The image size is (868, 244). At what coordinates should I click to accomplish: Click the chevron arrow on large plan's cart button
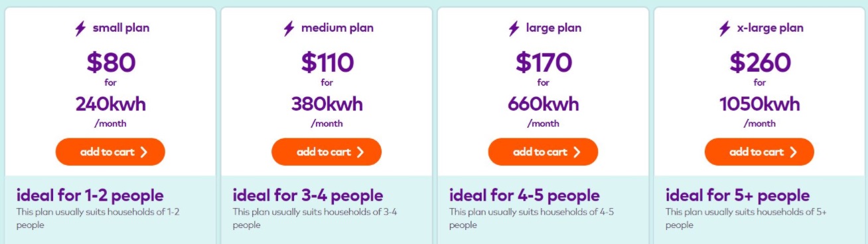[577, 152]
